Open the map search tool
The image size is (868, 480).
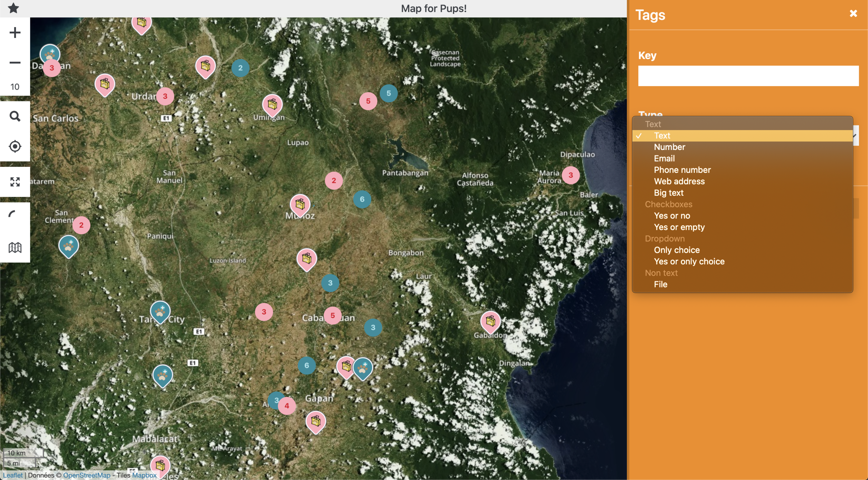15,116
